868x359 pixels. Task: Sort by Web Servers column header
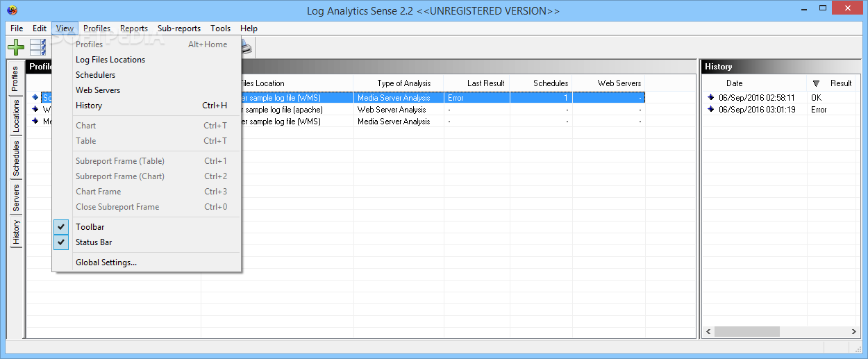pyautogui.click(x=609, y=83)
